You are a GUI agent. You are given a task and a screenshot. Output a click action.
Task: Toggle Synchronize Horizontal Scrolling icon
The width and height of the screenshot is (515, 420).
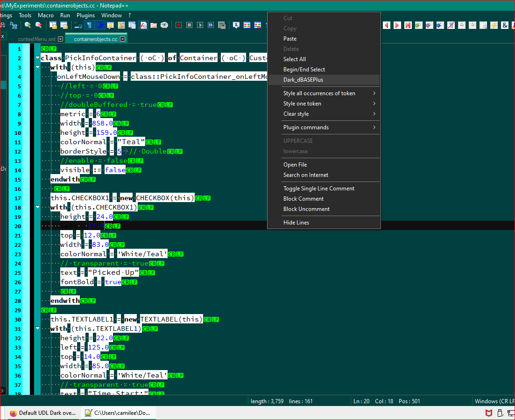(64, 25)
